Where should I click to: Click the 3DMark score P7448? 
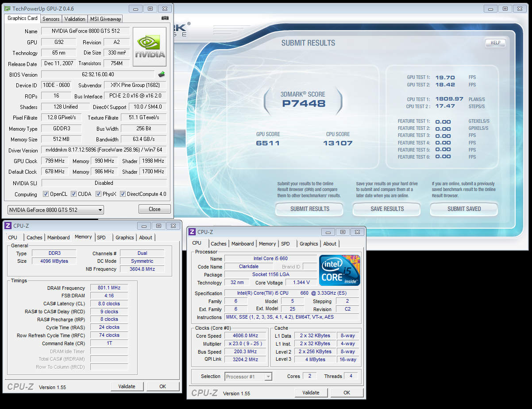click(304, 104)
